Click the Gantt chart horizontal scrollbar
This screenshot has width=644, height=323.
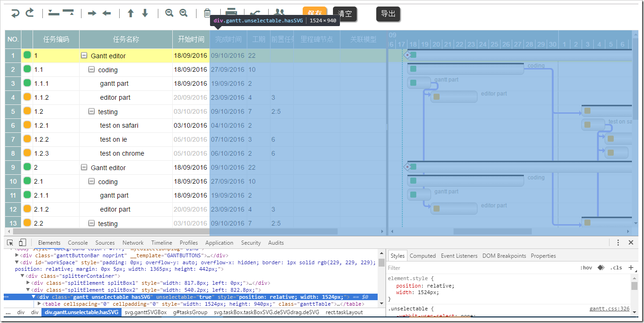coord(492,231)
